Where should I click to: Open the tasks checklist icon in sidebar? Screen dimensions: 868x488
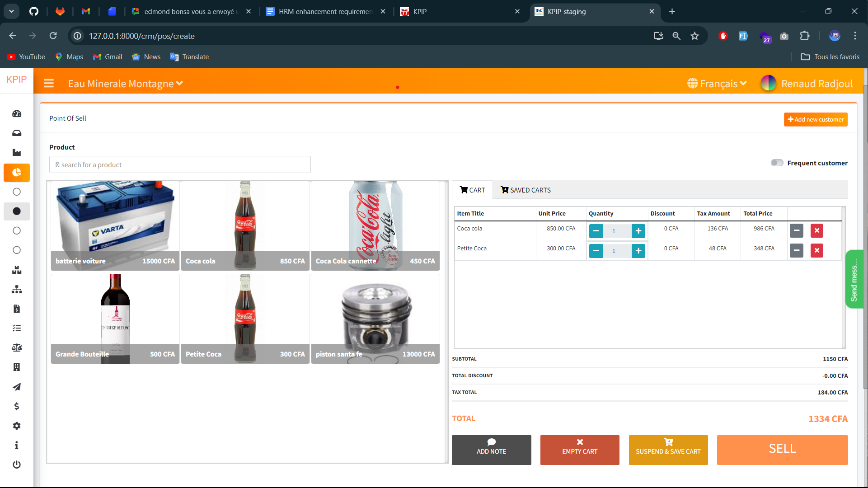tap(17, 328)
